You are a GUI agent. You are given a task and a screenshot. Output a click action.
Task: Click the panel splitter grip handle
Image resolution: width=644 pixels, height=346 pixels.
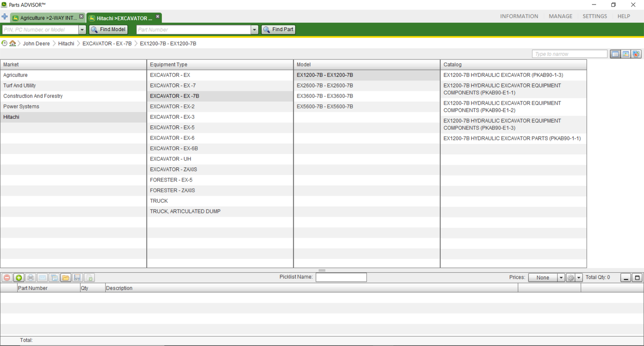[322, 270]
